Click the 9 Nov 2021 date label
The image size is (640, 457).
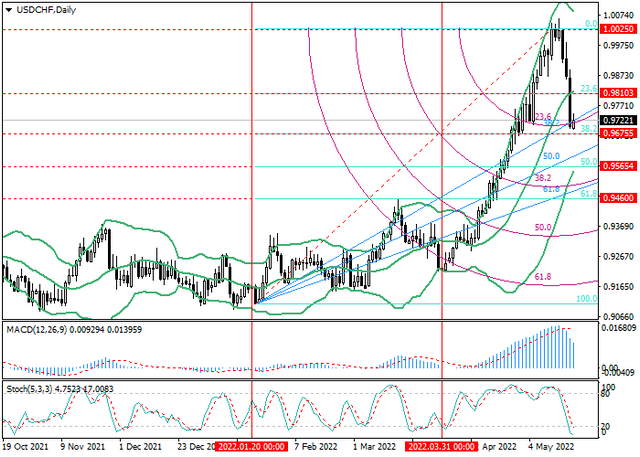(82, 446)
